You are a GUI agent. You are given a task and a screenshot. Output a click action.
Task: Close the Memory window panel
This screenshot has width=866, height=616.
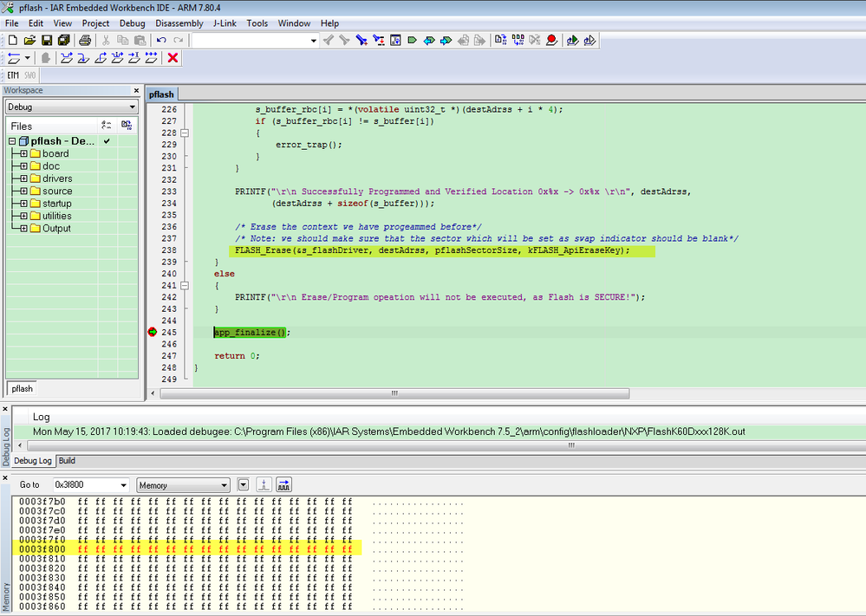(4, 477)
